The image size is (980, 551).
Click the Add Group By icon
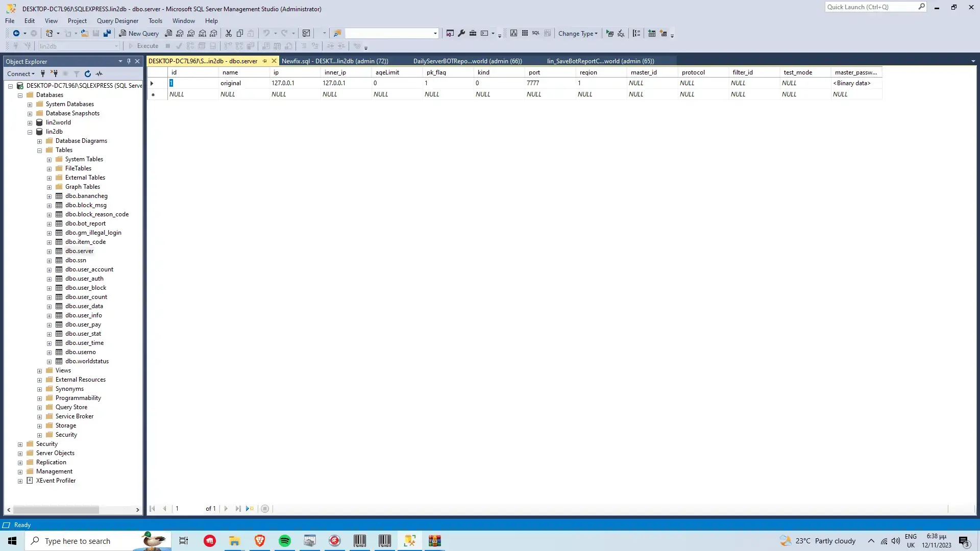636,33
